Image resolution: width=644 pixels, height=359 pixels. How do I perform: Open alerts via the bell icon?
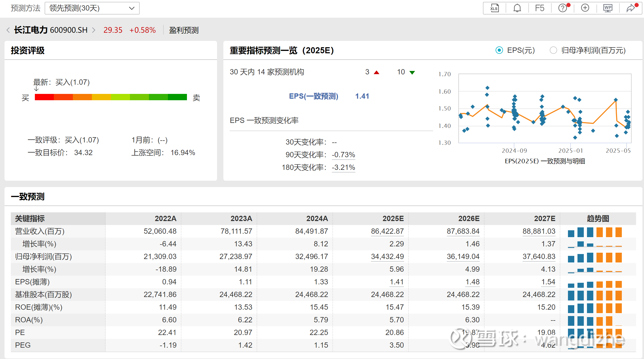point(517,8)
